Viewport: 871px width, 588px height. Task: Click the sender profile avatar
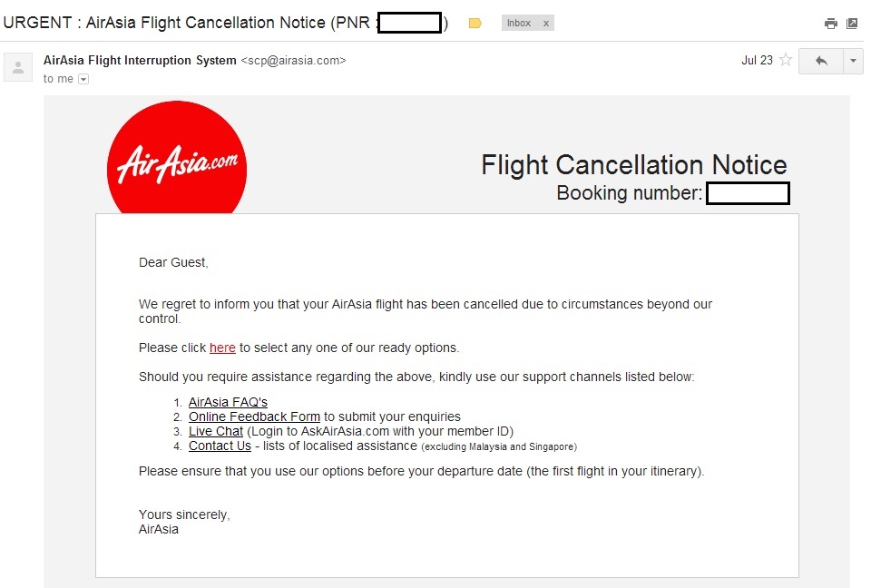(x=18, y=67)
